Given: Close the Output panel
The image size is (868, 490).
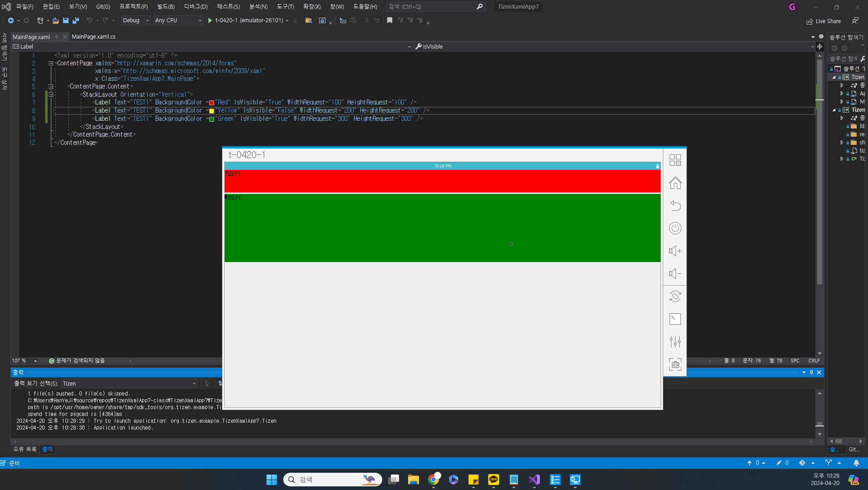Looking at the screenshot, I should pos(819,372).
